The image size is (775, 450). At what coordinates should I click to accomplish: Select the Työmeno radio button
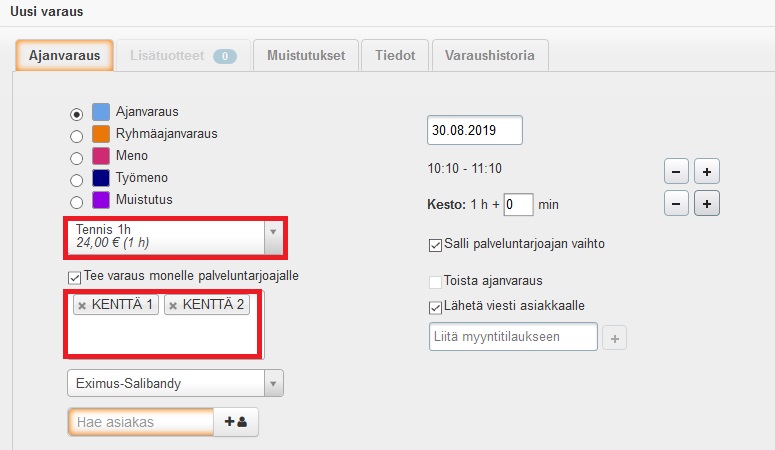[76, 180]
